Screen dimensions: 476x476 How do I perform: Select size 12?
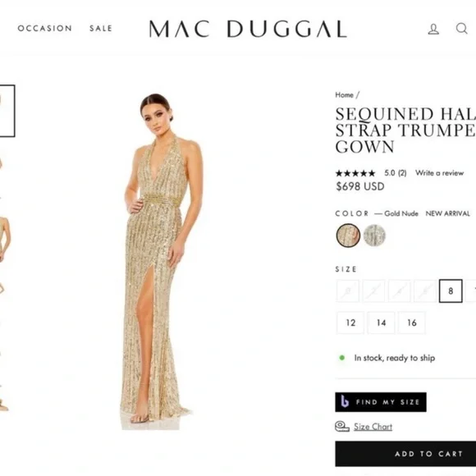tap(350, 323)
